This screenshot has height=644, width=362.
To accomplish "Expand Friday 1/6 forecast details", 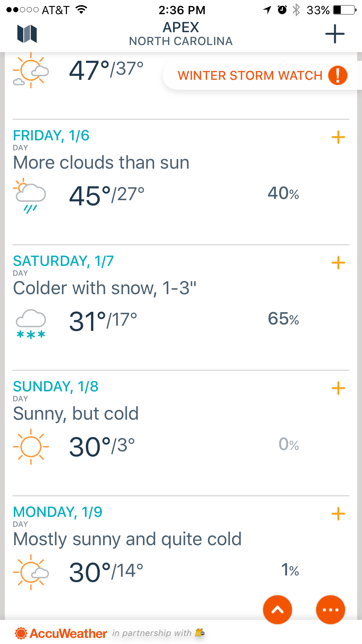I will coord(338,137).
